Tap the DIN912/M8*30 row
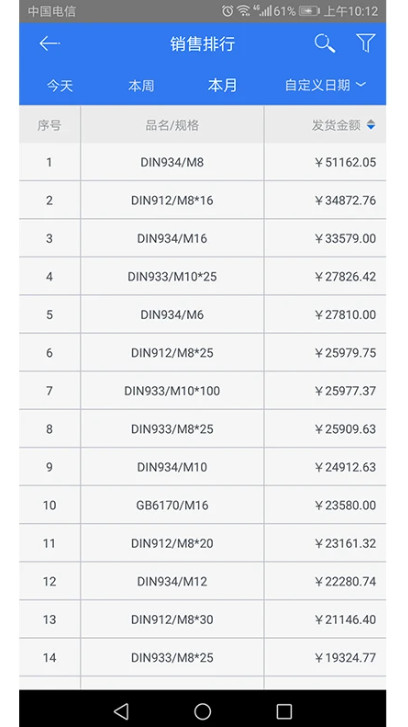This screenshot has height=727, width=408. [x=203, y=619]
